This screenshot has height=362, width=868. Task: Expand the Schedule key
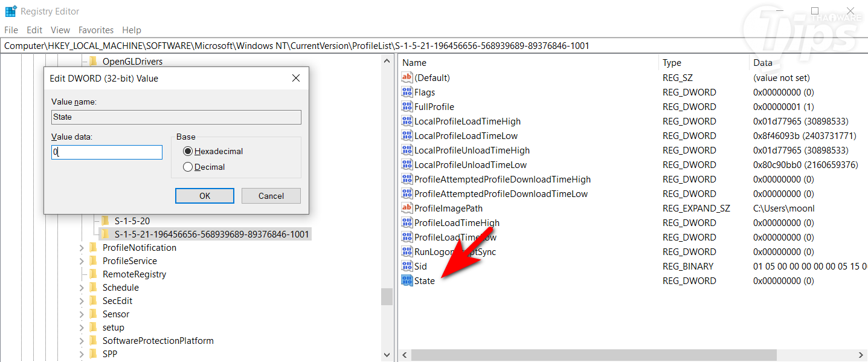click(82, 287)
